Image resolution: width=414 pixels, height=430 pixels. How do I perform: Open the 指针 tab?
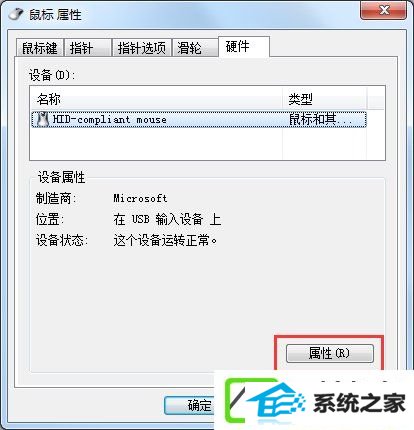pos(88,48)
